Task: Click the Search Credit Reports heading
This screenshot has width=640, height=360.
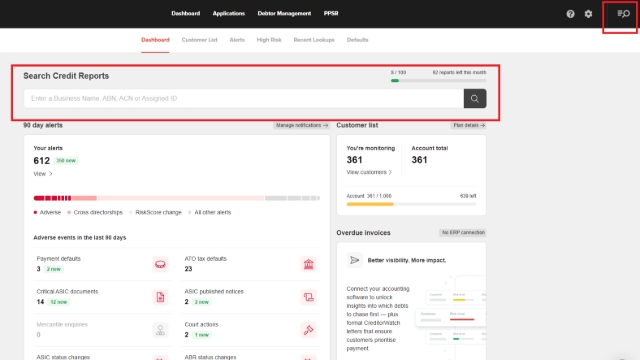Action: tap(66, 76)
